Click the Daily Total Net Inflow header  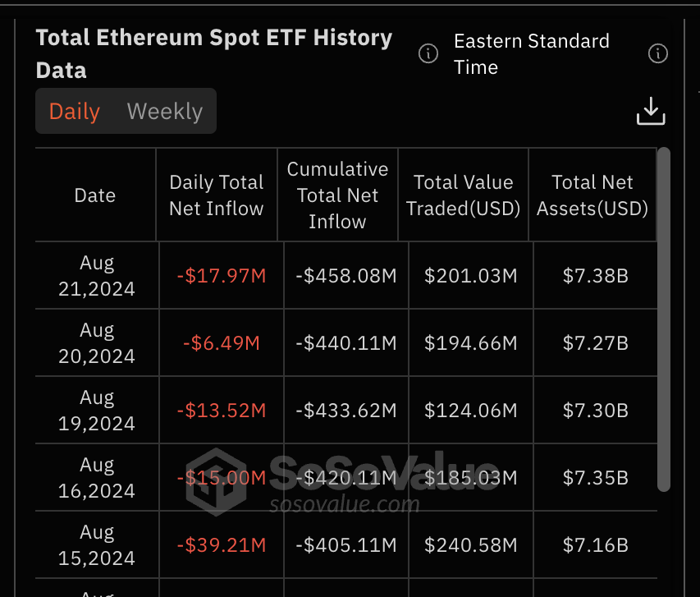point(217,195)
